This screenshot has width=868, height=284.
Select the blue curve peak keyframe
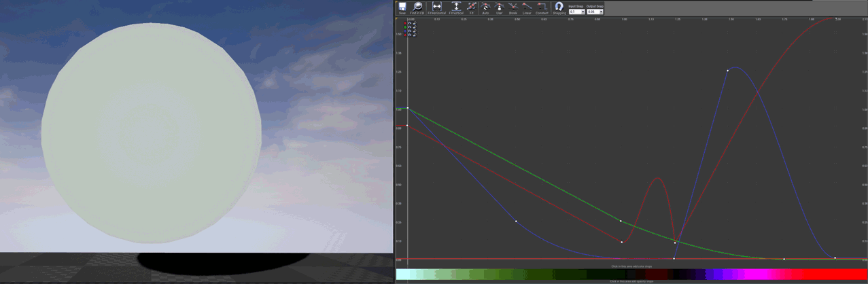pyautogui.click(x=727, y=71)
